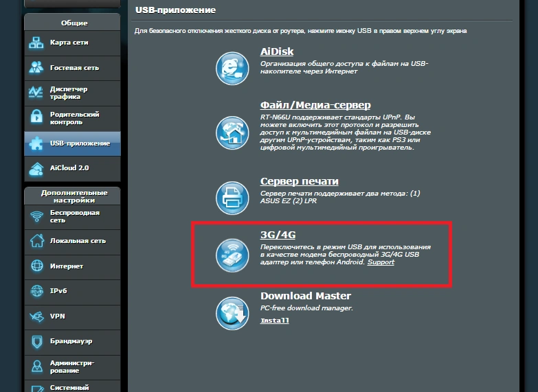Image resolution: width=538 pixels, height=392 pixels.
Task: Click the AiCloud 2.0 cloud icon
Action: click(36, 168)
